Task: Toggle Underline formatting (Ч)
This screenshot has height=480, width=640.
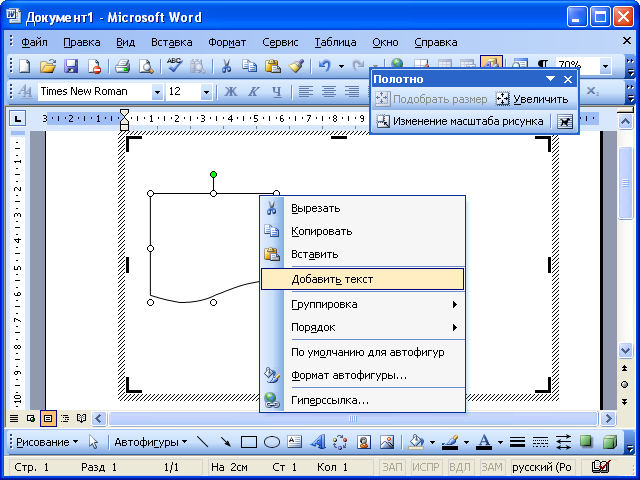Action: click(276, 92)
